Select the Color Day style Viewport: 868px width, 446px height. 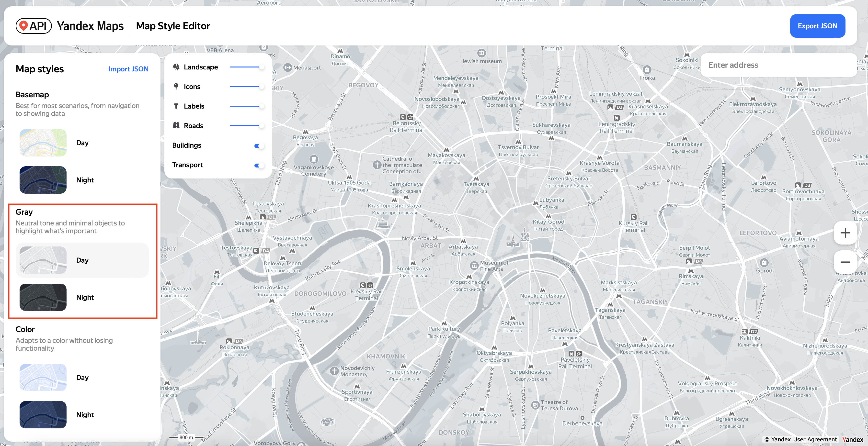[82, 377]
